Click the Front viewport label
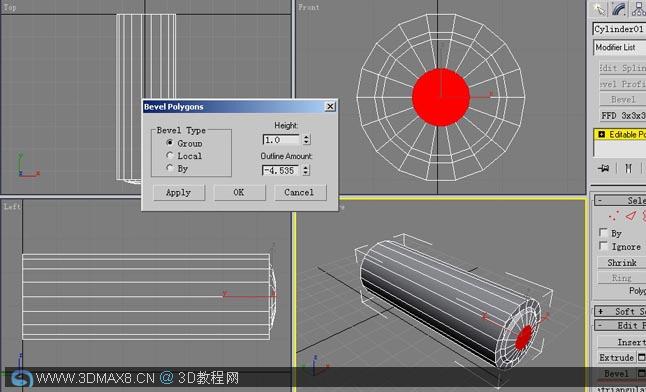646x392 pixels. 309,7
